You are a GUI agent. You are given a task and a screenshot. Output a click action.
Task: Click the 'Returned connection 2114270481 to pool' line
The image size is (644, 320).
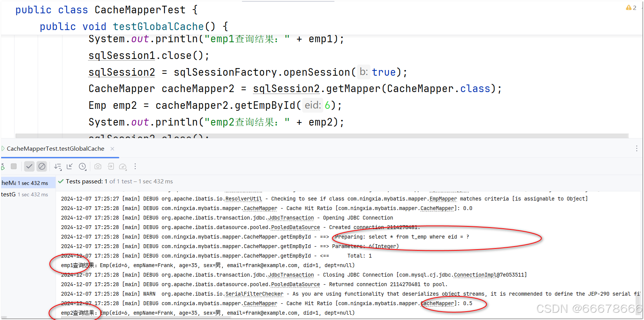pyautogui.click(x=254, y=284)
